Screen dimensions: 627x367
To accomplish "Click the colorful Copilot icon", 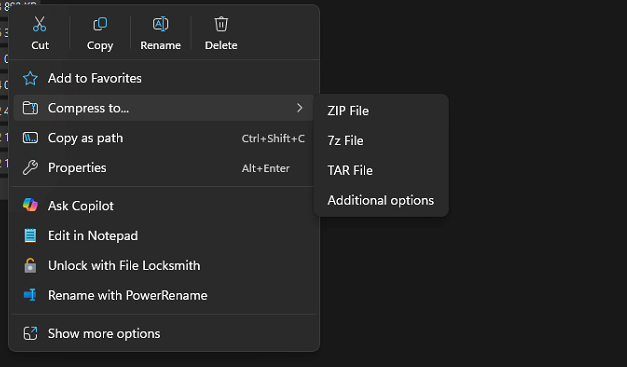I will pos(30,205).
